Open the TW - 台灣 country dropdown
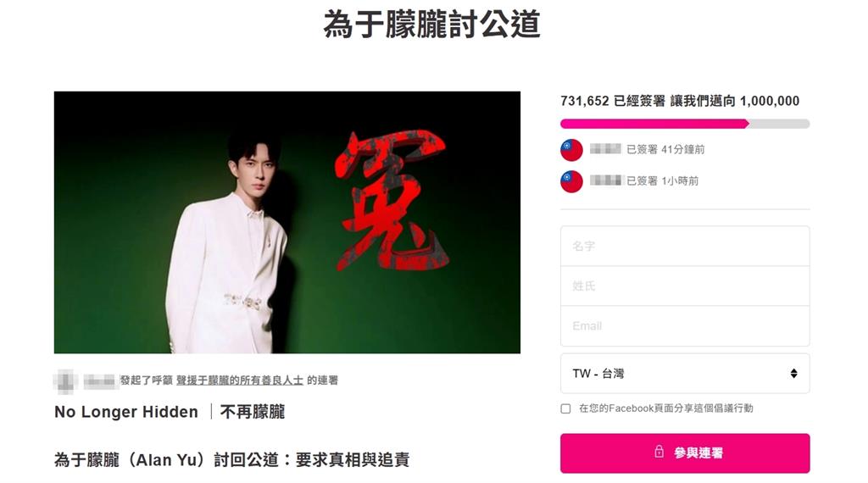The image size is (868, 483). pyautogui.click(x=685, y=374)
